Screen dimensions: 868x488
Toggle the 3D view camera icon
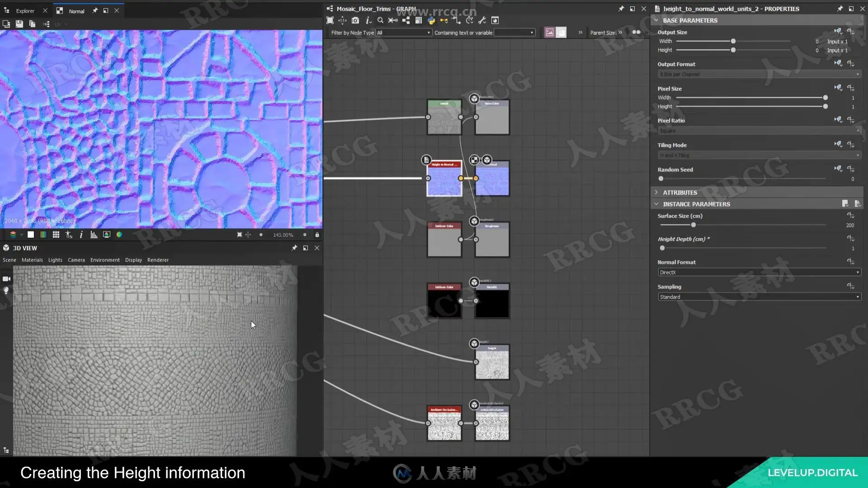6,279
